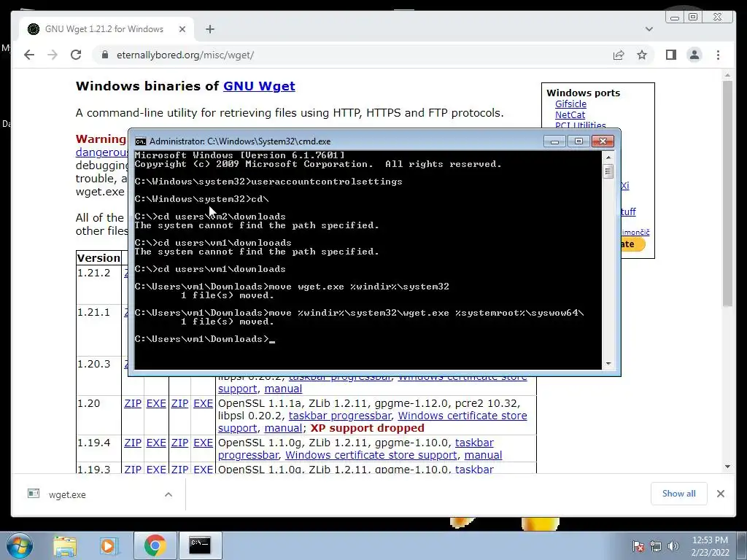Open tab search chevron dropdown
This screenshot has height=560, width=747.
pyautogui.click(x=649, y=29)
